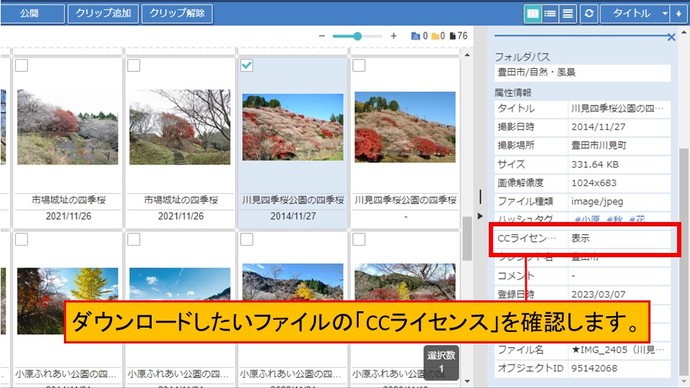
Task: Uncheck the selected 川見四季桜公園の四季桜 (2014/11/27) checkbox
Action: (246, 66)
